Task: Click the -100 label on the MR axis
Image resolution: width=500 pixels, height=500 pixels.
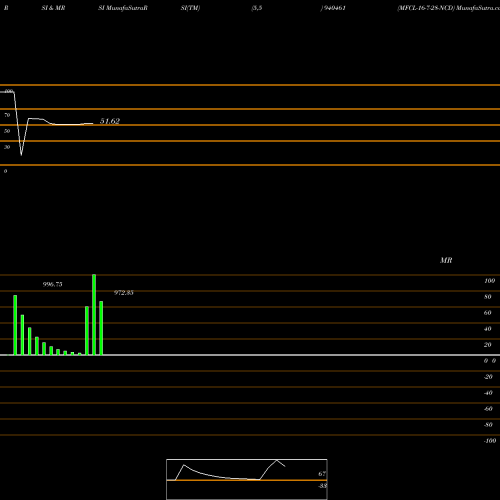Action: 490,441
